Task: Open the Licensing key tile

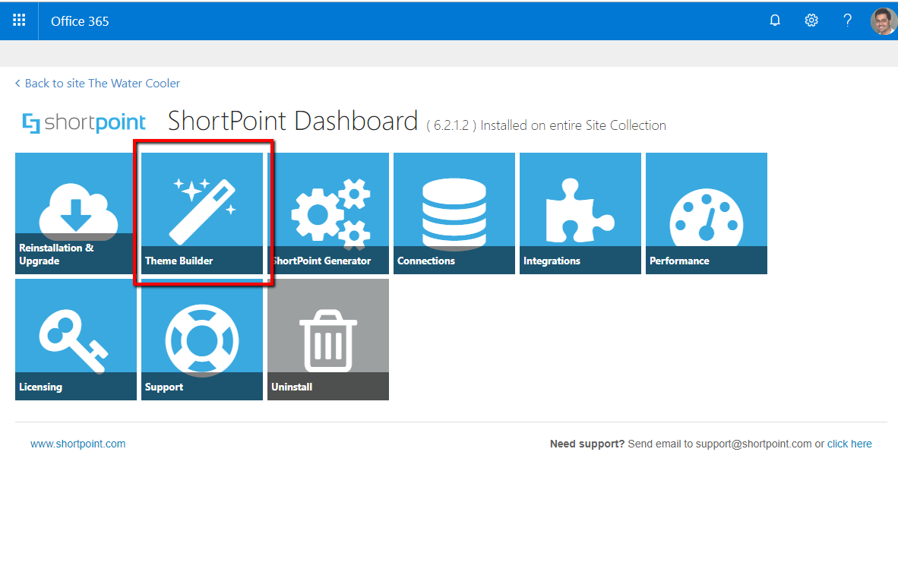Action: 76,340
